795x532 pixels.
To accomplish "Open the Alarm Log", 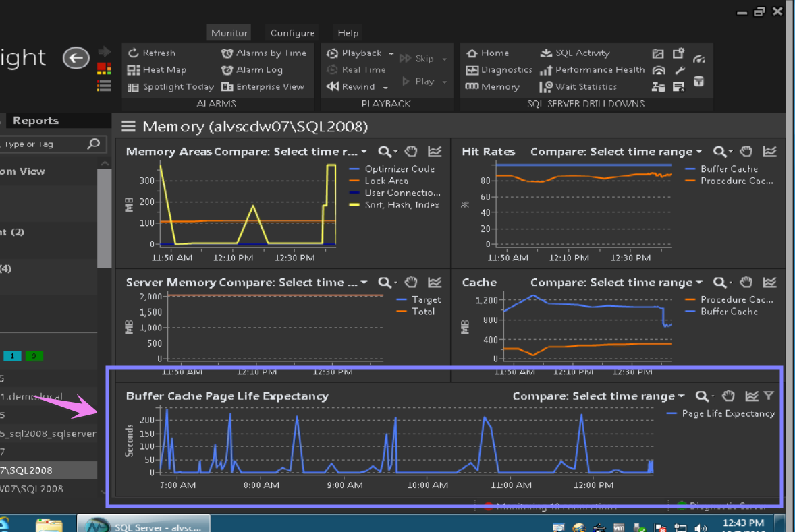I will (x=252, y=70).
